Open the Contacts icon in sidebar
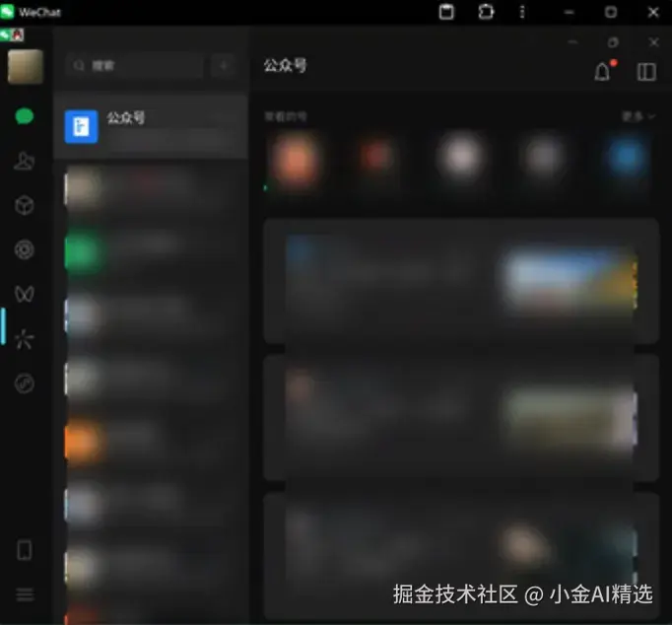672x625 pixels. click(25, 161)
